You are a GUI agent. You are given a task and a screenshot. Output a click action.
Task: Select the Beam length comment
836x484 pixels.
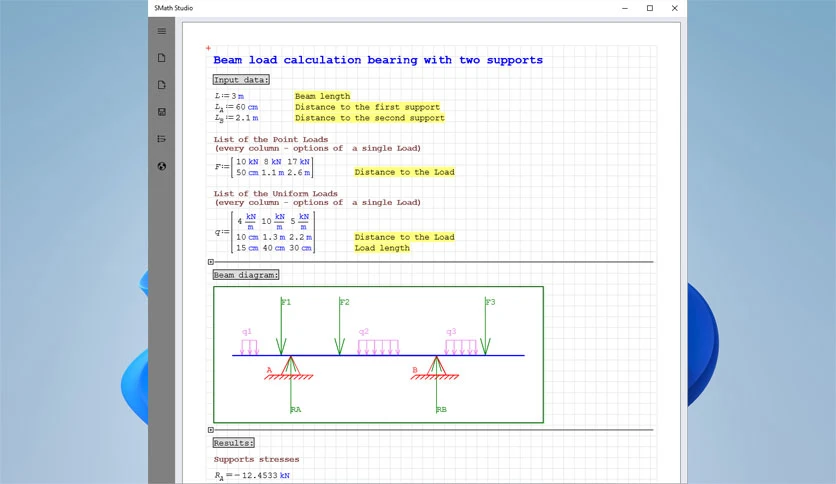pyautogui.click(x=323, y=96)
